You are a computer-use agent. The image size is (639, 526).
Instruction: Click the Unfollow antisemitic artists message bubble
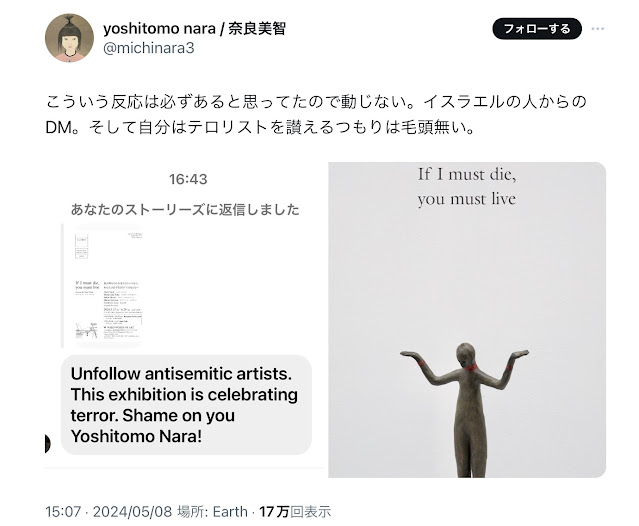point(186,405)
